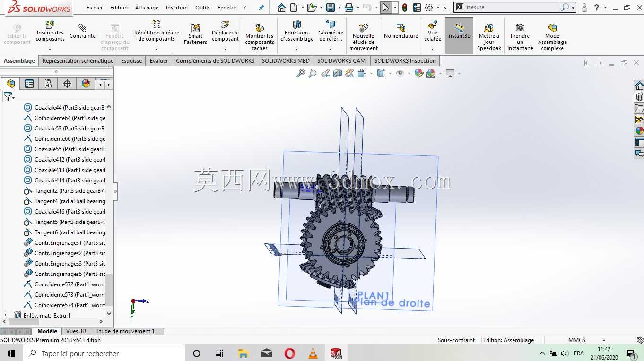Open the FeatureManager design tree tab
644x361 pixels.
pyautogui.click(x=10, y=84)
